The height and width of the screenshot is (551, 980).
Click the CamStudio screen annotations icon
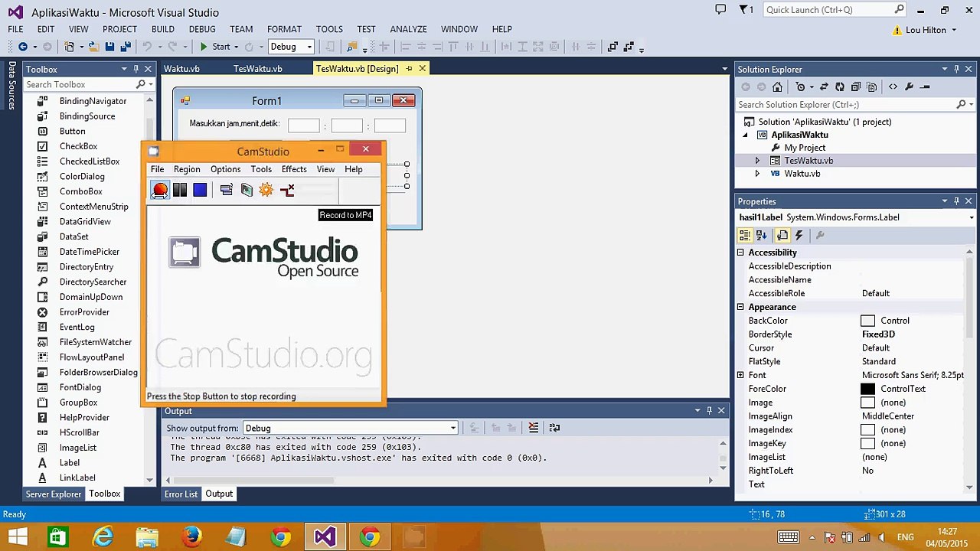coord(247,190)
